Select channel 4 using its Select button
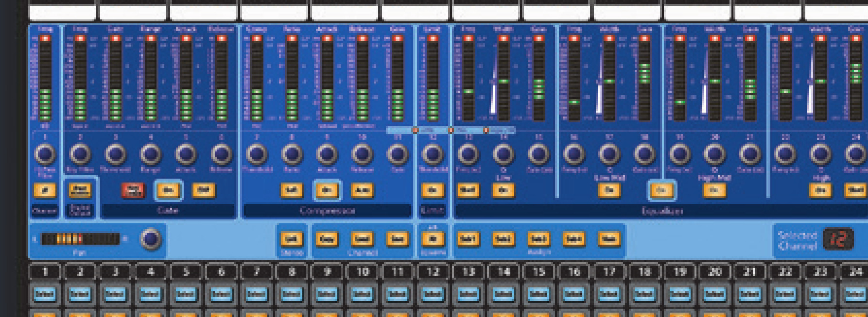This screenshot has width=868, height=317. click(151, 294)
